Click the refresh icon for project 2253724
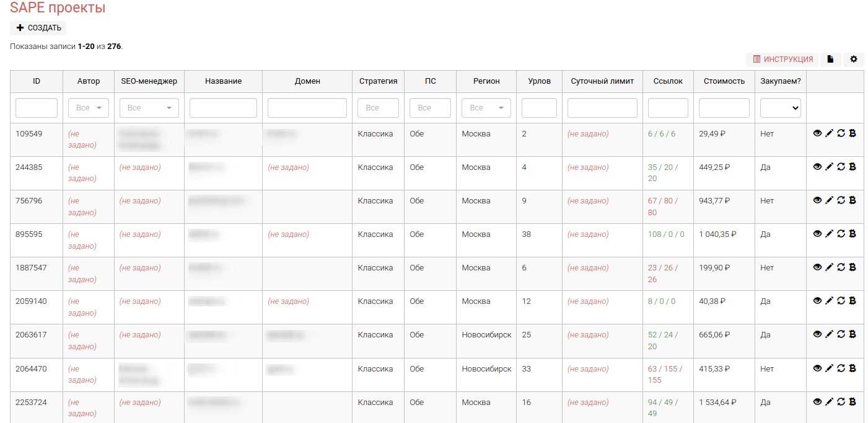Screen dimensions: 868x423 pos(841,402)
